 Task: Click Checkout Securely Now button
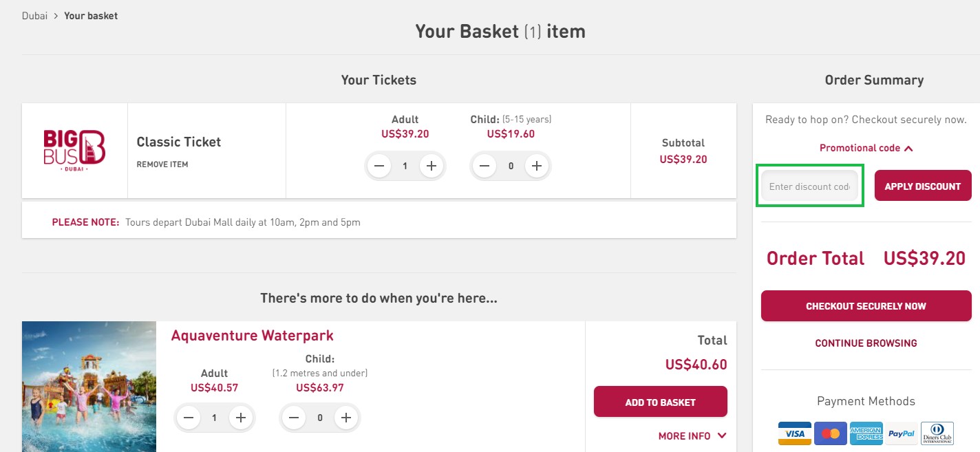click(866, 306)
